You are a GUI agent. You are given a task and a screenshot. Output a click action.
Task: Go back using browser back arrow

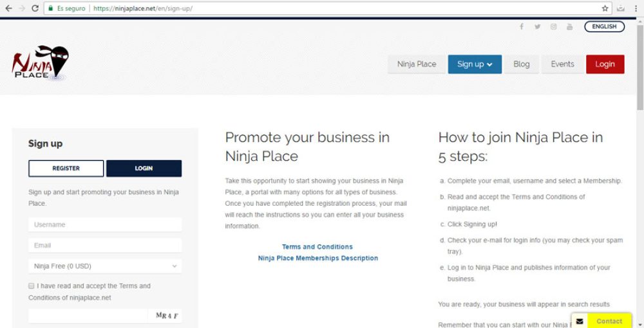pos(8,8)
